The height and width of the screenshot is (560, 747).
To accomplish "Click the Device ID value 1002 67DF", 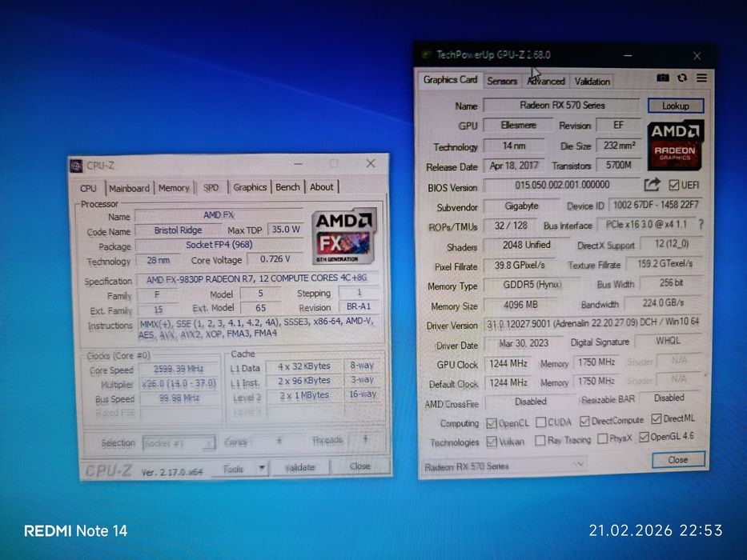I will point(656,205).
